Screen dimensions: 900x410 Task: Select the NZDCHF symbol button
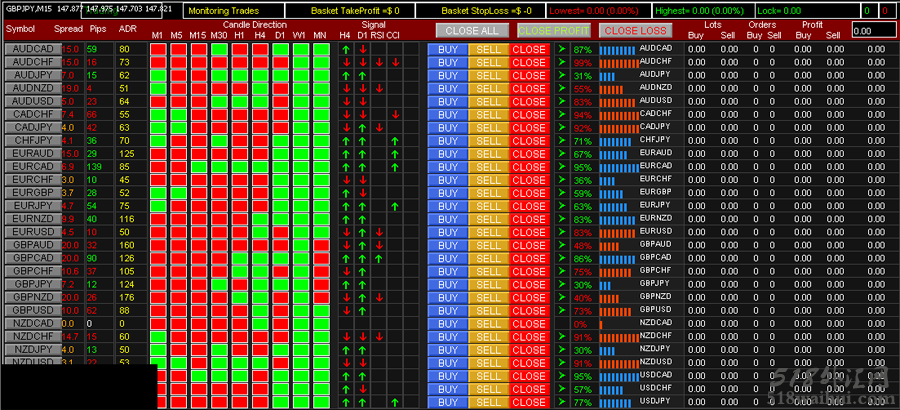(x=33, y=336)
